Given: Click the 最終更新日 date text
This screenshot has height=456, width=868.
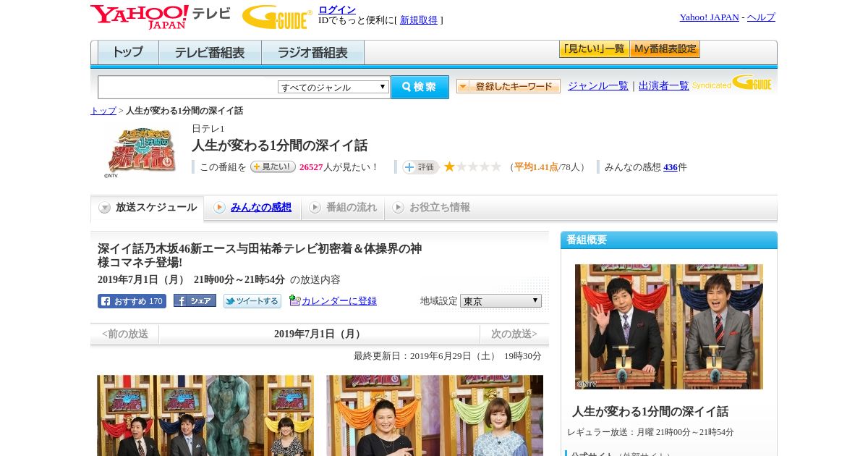Looking at the screenshot, I should 448,356.
